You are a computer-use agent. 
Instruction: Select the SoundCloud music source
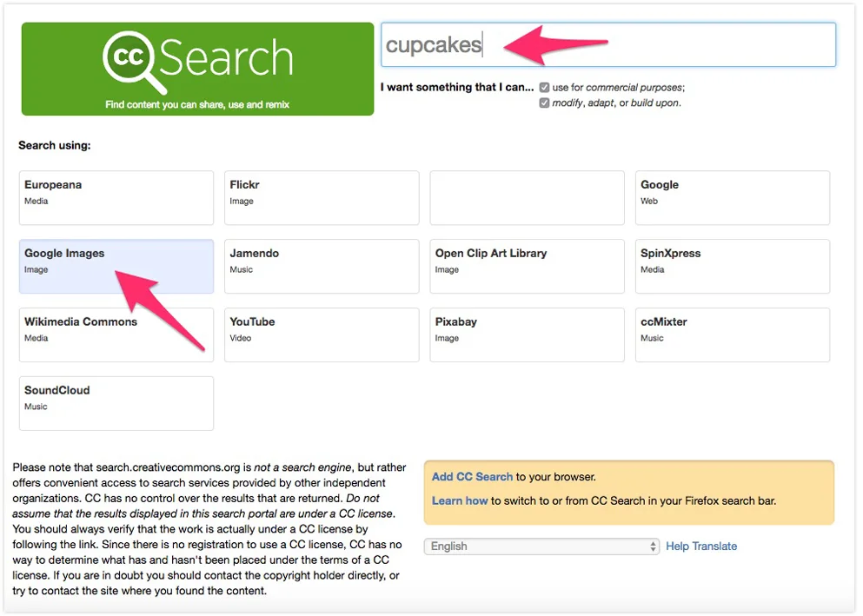[116, 403]
